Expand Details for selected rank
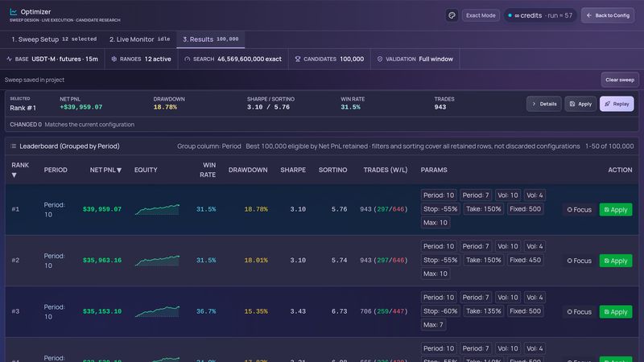Screen dimensions: 644x362 [x=544, y=104]
